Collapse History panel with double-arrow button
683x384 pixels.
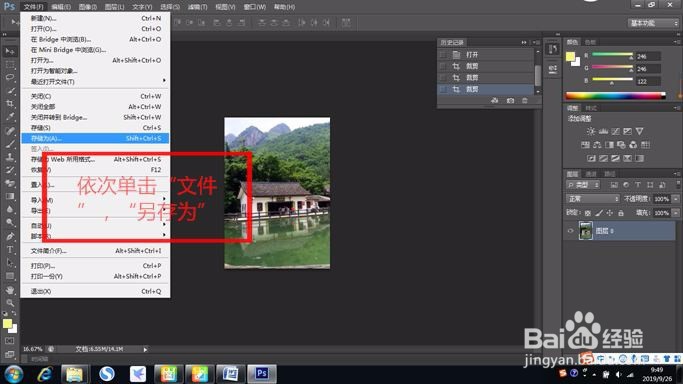pyautogui.click(x=524, y=42)
